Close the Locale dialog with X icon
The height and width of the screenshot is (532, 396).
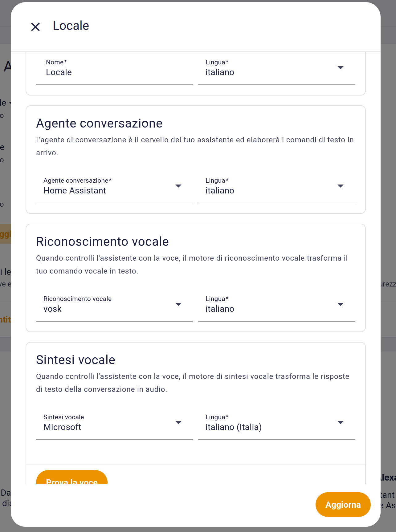pos(35,27)
